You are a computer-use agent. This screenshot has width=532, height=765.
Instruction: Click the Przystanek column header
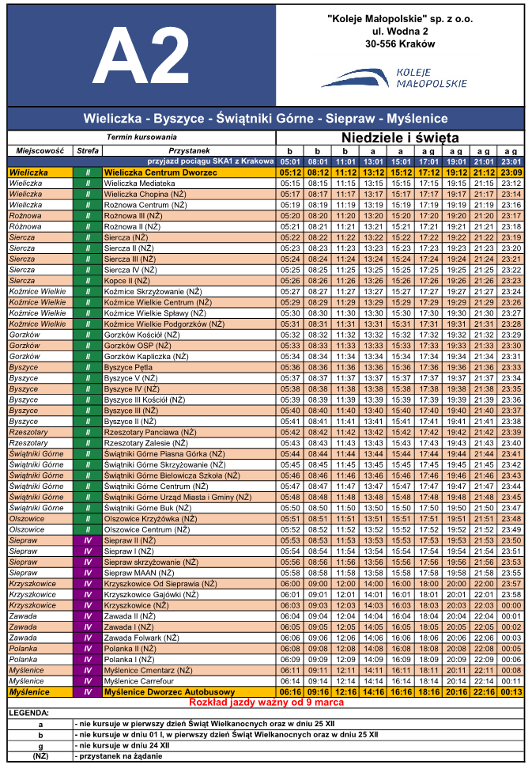pyautogui.click(x=188, y=150)
